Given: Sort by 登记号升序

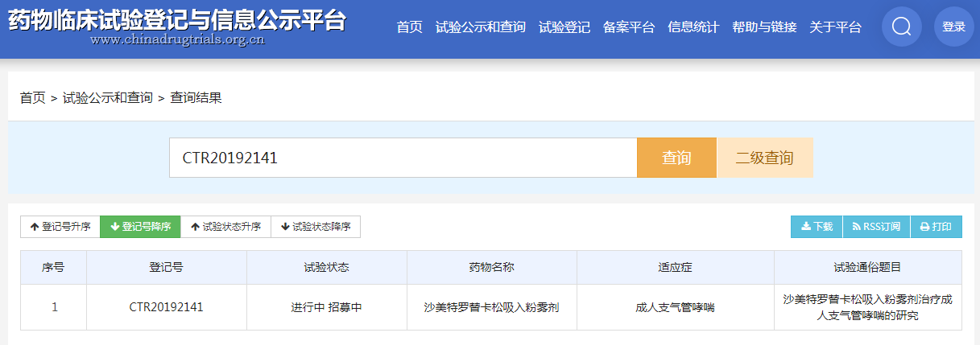Looking at the screenshot, I should pos(60,227).
